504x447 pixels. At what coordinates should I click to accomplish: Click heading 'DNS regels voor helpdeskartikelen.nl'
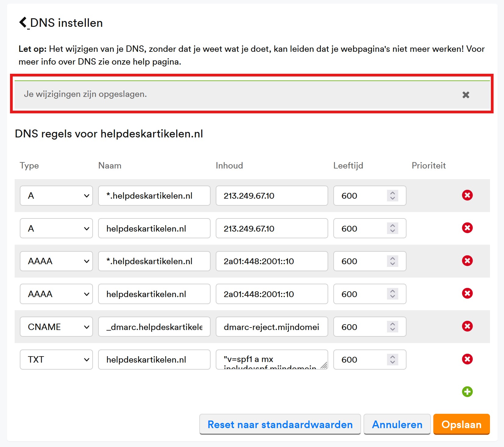(109, 134)
